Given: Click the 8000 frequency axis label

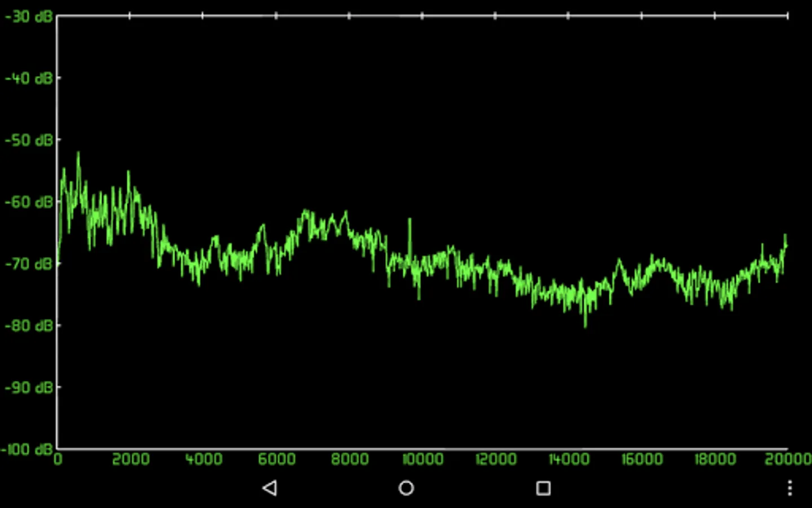Looking at the screenshot, I should click(350, 459).
